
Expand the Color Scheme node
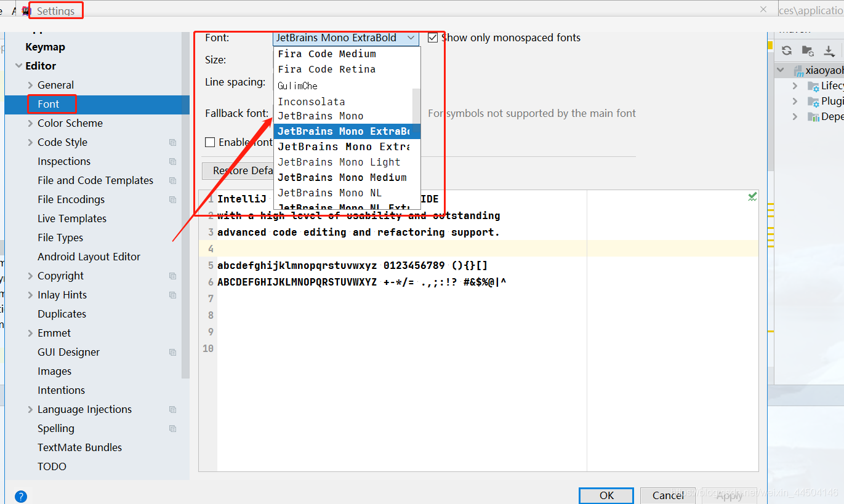30,123
